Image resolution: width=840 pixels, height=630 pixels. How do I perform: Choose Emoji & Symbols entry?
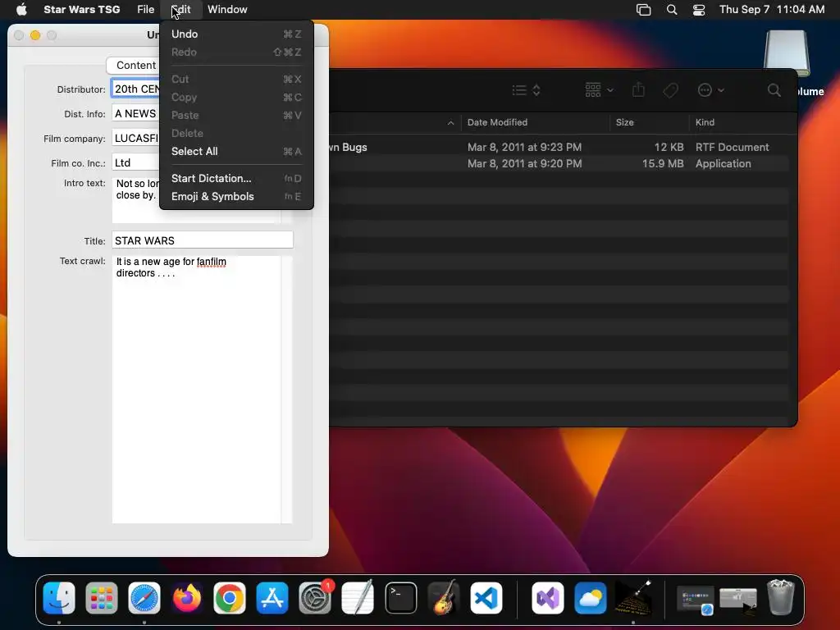236,197
